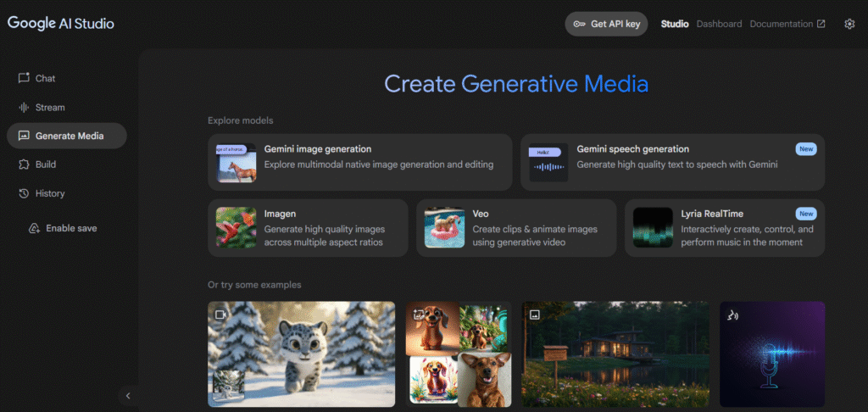Click the green waveform thumbnail for Lyria RealTime

(x=653, y=227)
